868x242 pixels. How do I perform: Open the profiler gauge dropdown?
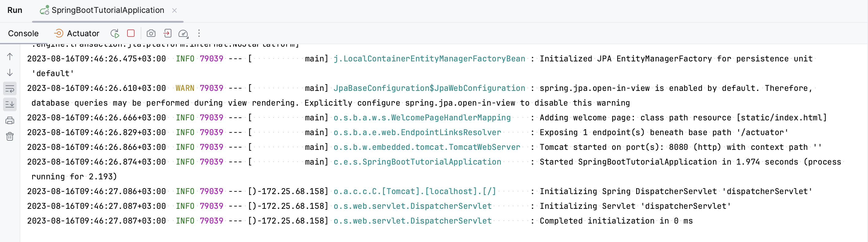coord(183,33)
